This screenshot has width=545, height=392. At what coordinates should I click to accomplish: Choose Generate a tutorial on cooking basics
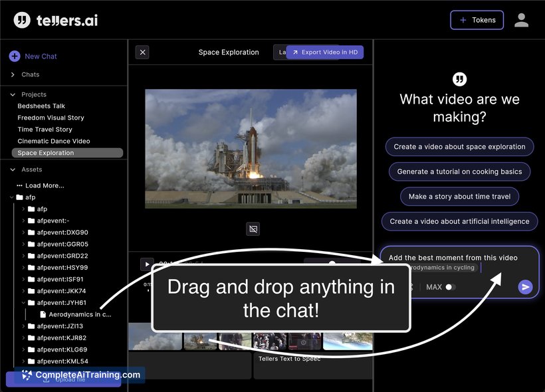(459, 171)
